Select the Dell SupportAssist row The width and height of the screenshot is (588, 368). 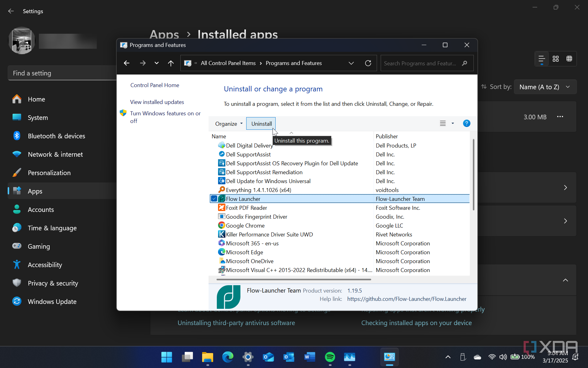[x=340, y=154]
